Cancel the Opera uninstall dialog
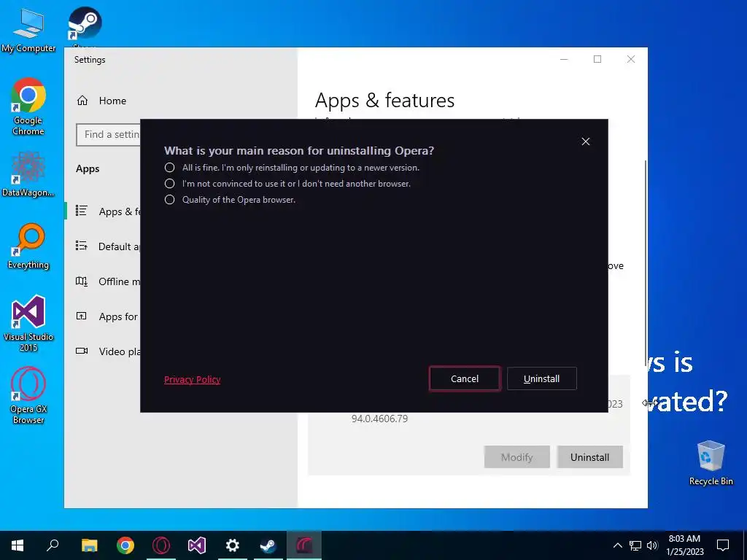This screenshot has height=560, width=747. click(x=465, y=378)
